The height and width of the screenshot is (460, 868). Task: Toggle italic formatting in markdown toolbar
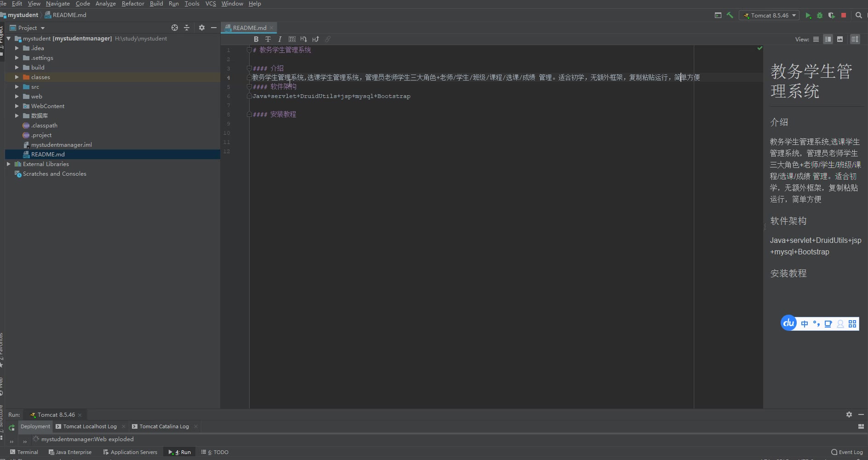point(280,39)
